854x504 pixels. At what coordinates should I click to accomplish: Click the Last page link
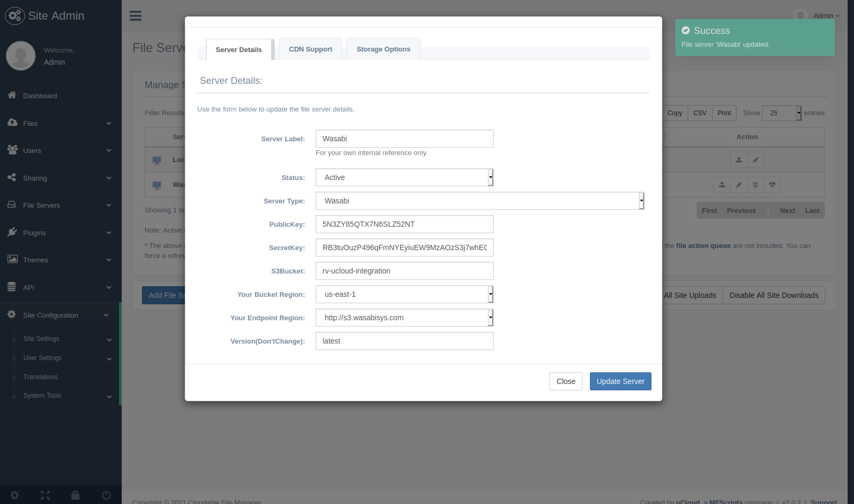pyautogui.click(x=812, y=211)
